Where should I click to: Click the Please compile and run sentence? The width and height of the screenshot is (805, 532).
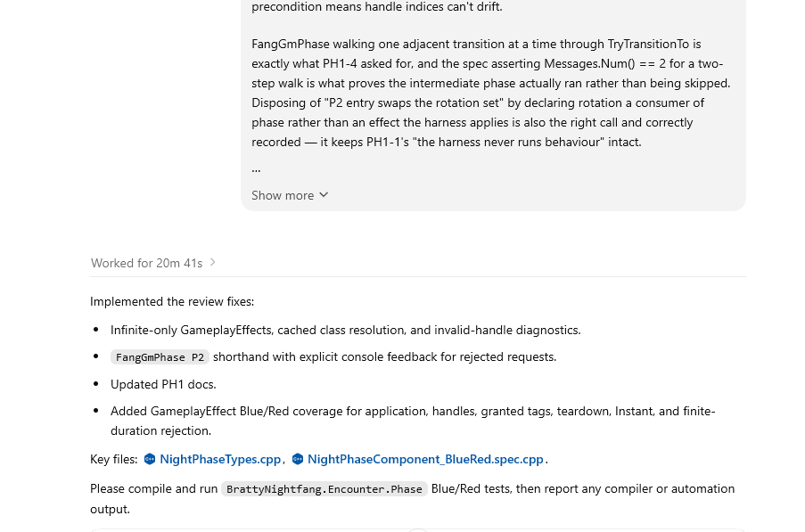pyautogui.click(x=412, y=499)
